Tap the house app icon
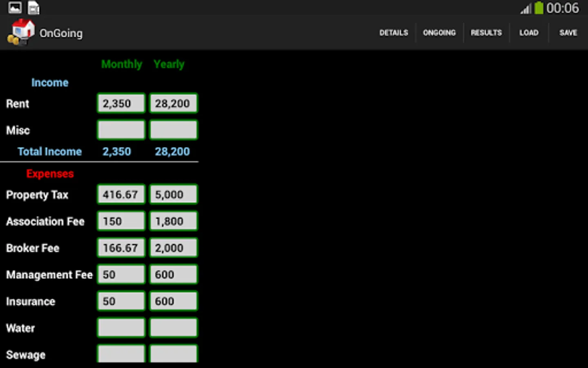This screenshot has height=368, width=588. click(x=21, y=32)
